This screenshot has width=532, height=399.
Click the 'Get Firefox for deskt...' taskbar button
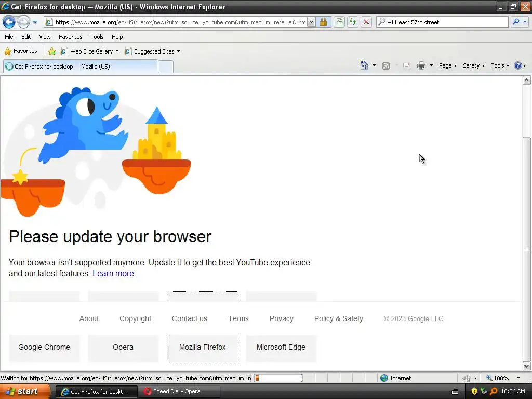pos(96,391)
